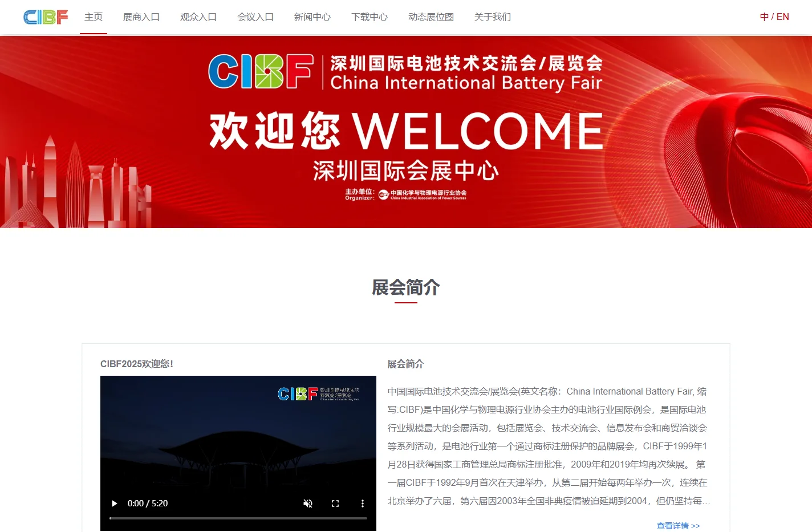Open the 动态展位图 nav item

[431, 17]
